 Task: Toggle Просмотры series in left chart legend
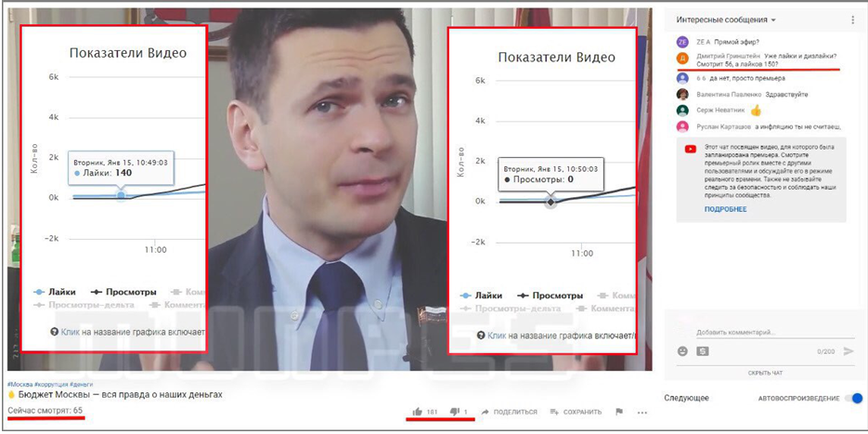pos(123,291)
